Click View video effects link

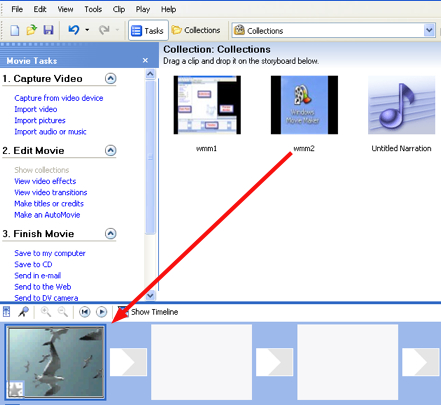click(45, 181)
